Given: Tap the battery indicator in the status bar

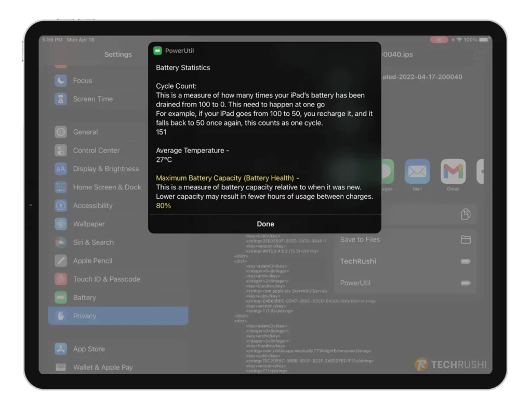Looking at the screenshot, I should click(484, 40).
